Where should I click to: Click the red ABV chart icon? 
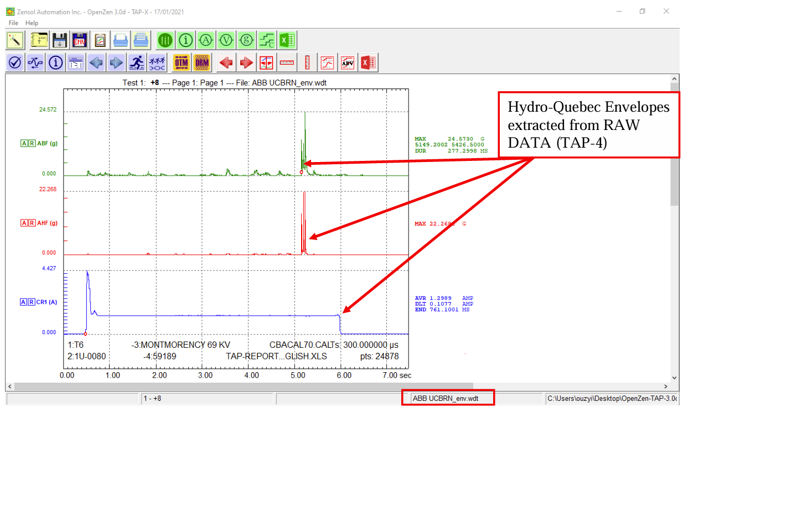coord(348,62)
